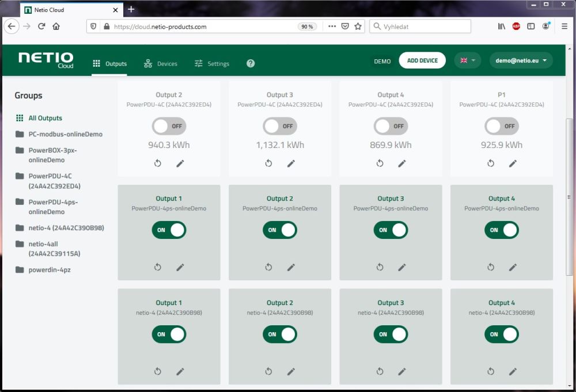Edit Output 4 of netio-4
Image resolution: width=576 pixels, height=392 pixels.
tap(513, 371)
